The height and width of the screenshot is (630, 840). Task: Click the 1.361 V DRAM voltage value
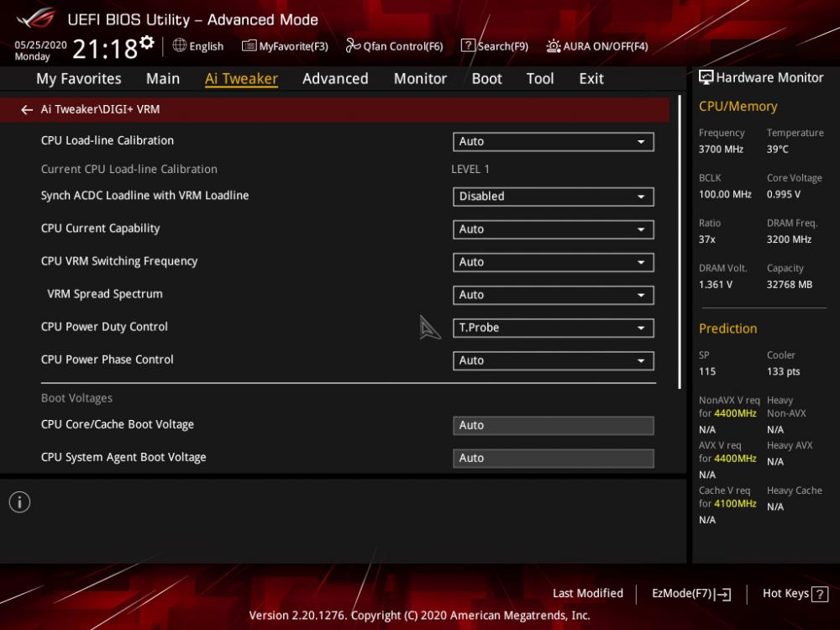715,285
